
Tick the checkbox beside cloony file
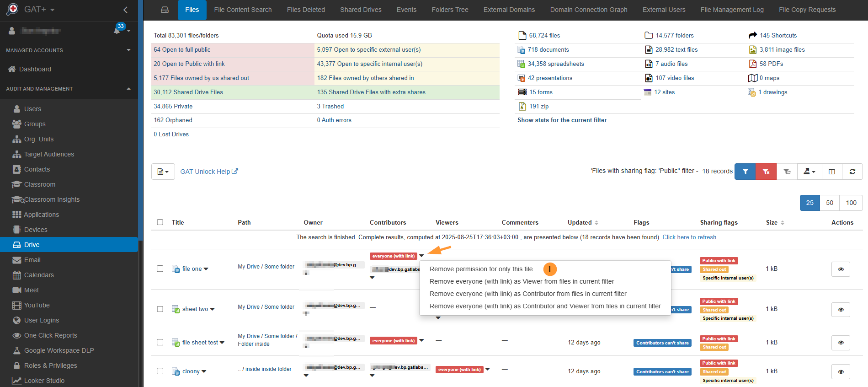coord(160,371)
